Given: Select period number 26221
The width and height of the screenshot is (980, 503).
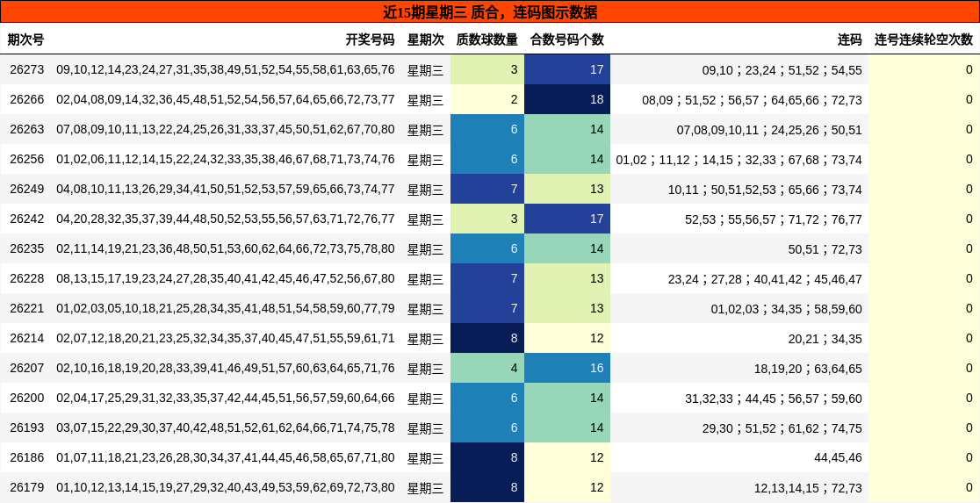Looking at the screenshot, I should 27,309.
